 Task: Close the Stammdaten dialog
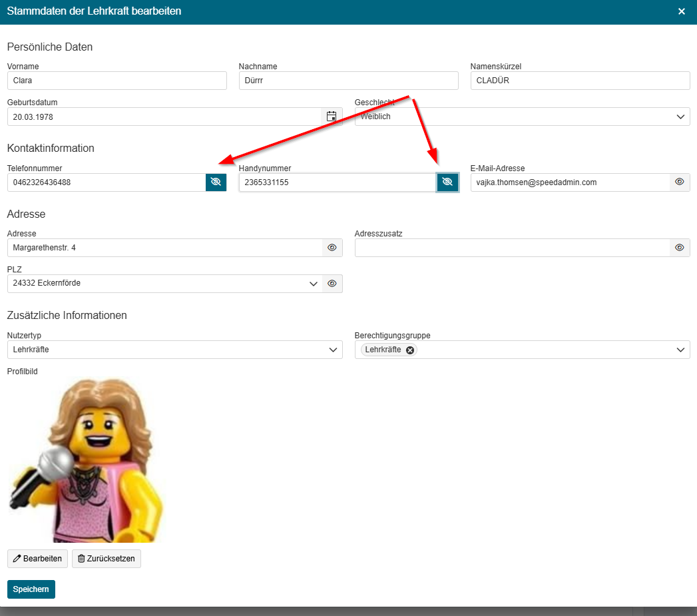(x=682, y=11)
